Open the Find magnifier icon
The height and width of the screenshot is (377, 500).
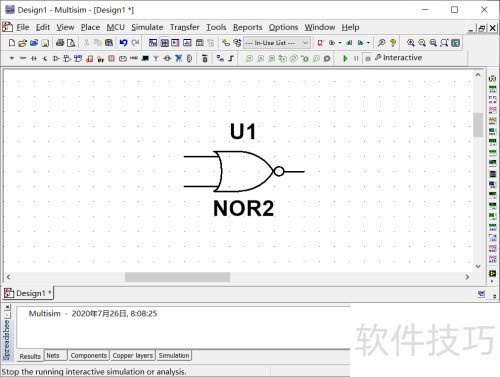click(381, 43)
